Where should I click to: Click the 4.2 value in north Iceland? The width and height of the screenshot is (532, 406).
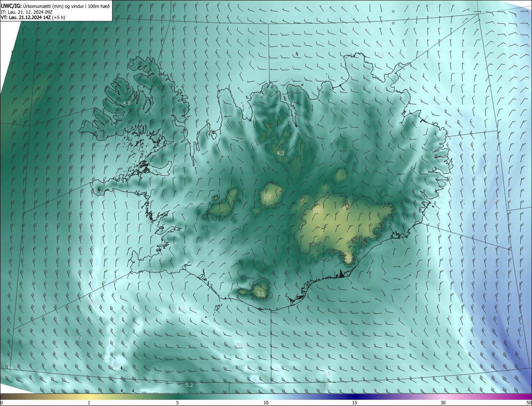click(281, 153)
